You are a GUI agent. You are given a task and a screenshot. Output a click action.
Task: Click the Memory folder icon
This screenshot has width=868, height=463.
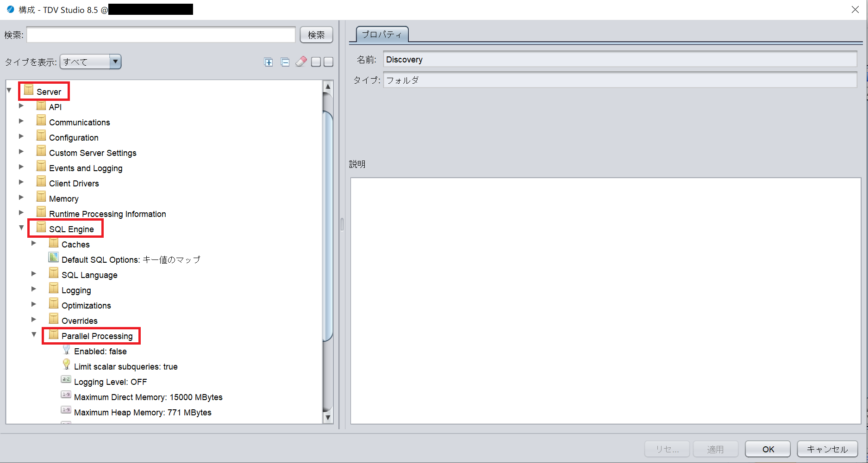coord(41,197)
